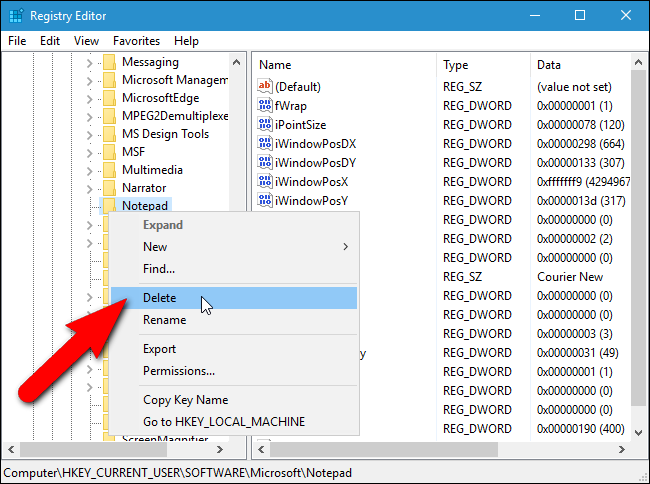Click Go to HKEY_LOCAL_MACHINE entry
Screen dimensions: 650x484
pyautogui.click(x=223, y=421)
